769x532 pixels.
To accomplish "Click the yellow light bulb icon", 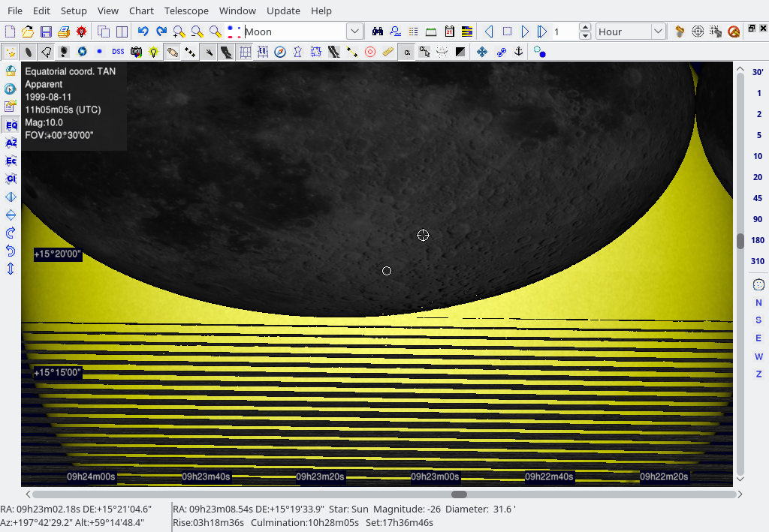I will tap(154, 52).
